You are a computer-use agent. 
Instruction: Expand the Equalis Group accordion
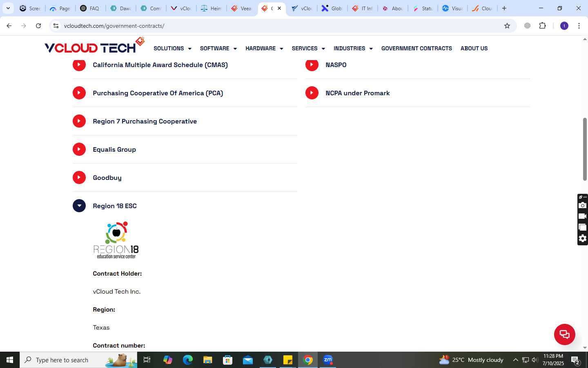pyautogui.click(x=185, y=149)
